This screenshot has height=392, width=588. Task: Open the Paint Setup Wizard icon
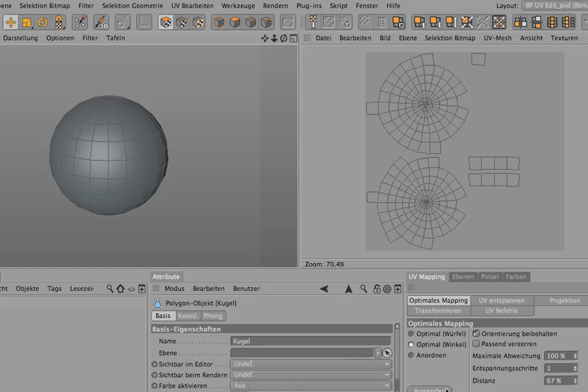click(80, 22)
